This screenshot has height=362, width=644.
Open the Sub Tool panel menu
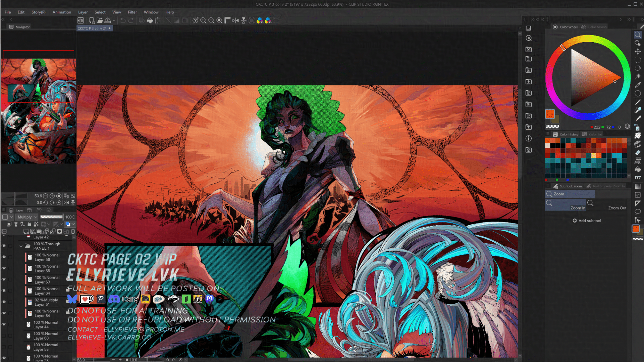pyautogui.click(x=548, y=186)
